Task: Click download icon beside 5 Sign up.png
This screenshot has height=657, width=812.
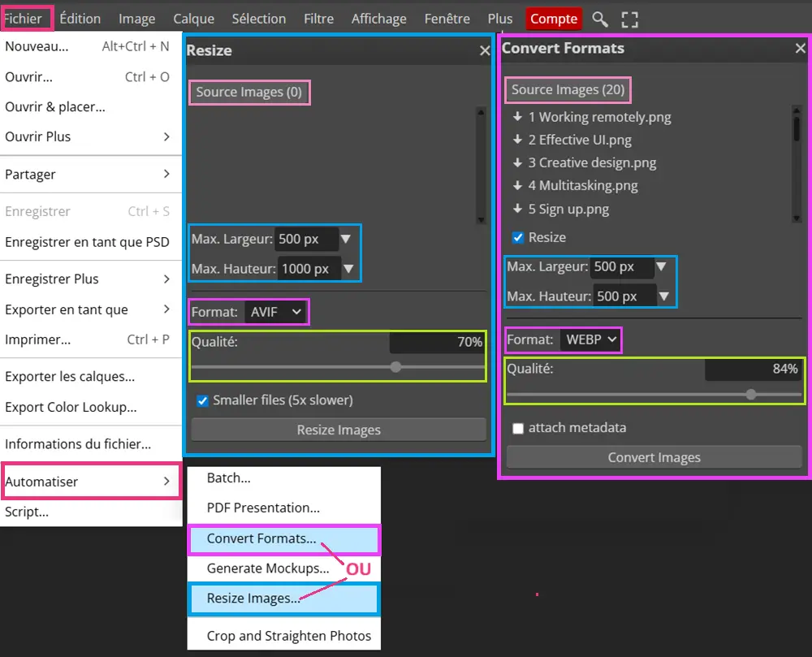Action: click(516, 209)
